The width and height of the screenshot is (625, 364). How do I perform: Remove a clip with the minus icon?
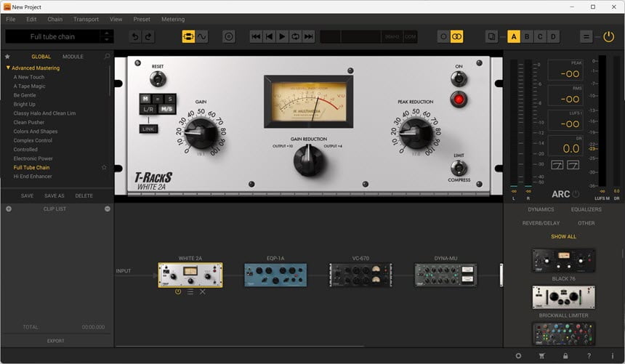tap(108, 209)
